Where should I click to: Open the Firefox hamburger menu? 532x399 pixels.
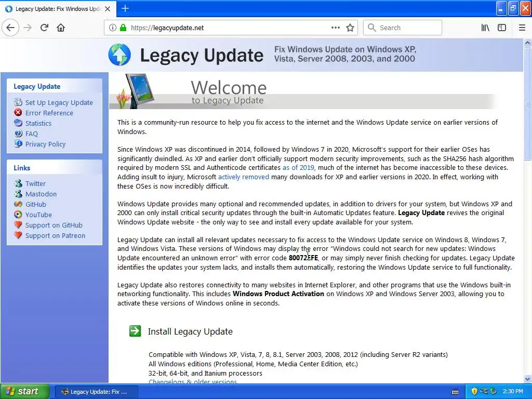point(522,28)
